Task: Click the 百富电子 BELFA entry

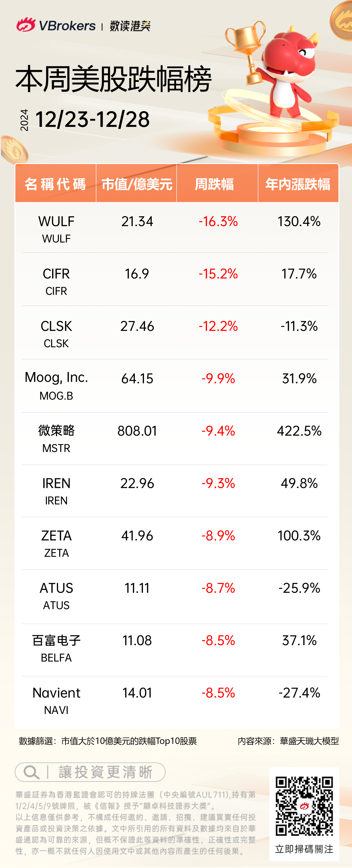Action: coord(56,647)
